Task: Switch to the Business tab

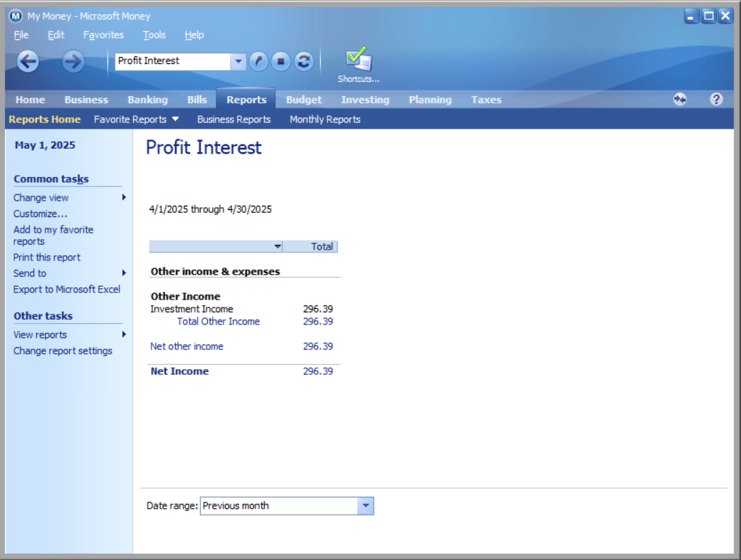Action: point(86,100)
